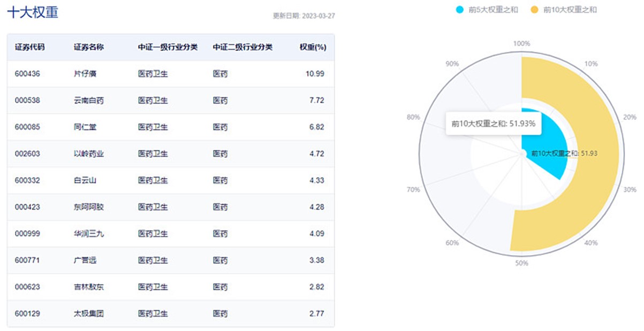
Task: Click the 权重(%) column header
Action: click(x=313, y=47)
